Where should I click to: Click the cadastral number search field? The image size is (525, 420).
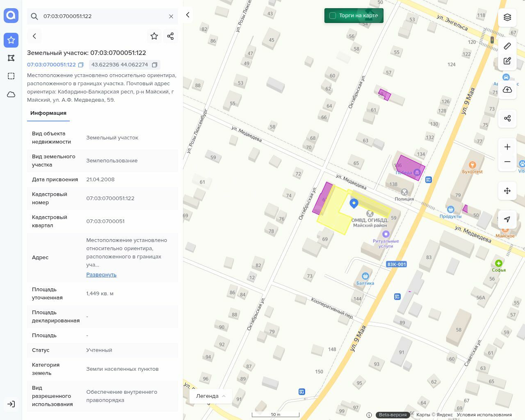point(103,16)
